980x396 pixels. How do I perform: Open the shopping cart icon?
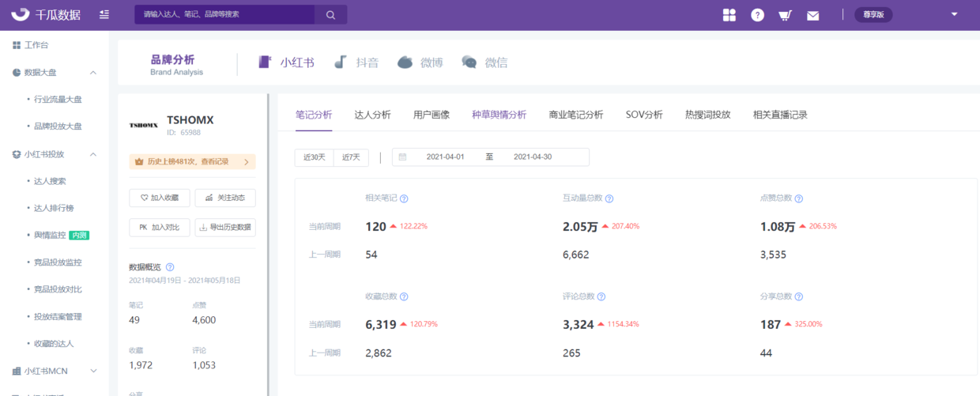point(785,14)
